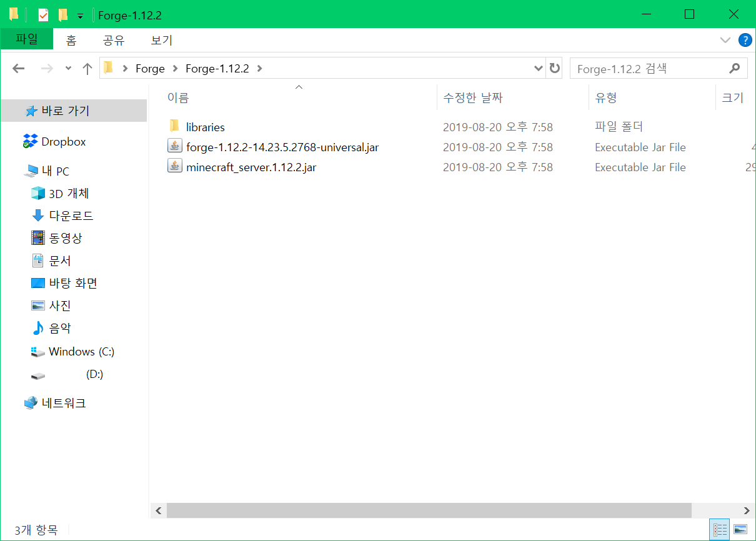Viewport: 756px width, 541px height.
Task: Select 네트워크 in navigation pane
Action: [x=64, y=404]
